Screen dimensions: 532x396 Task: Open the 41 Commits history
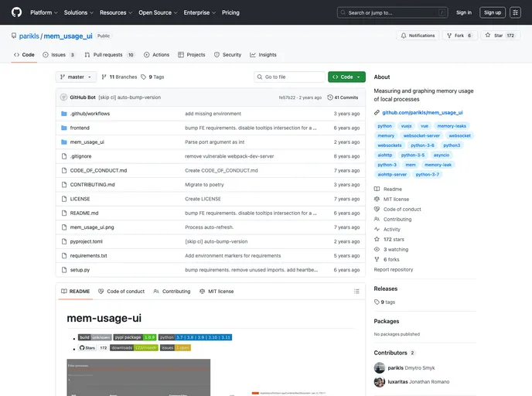(x=343, y=97)
